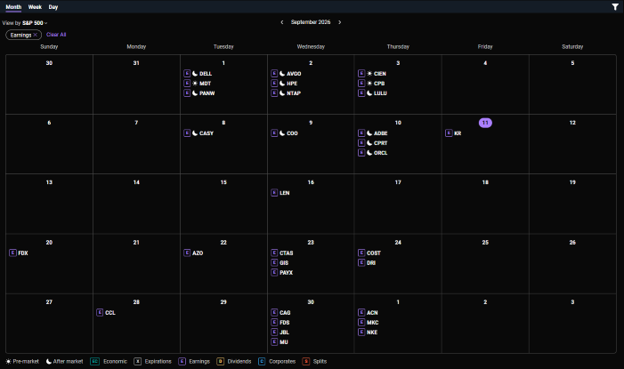Open the filter funnel icon

[x=615, y=7]
